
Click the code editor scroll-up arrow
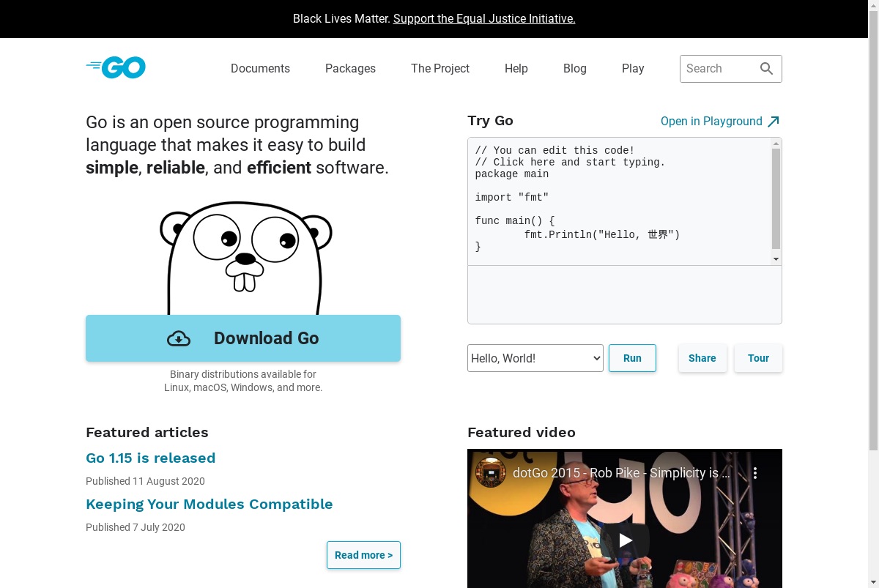pyautogui.click(x=776, y=144)
